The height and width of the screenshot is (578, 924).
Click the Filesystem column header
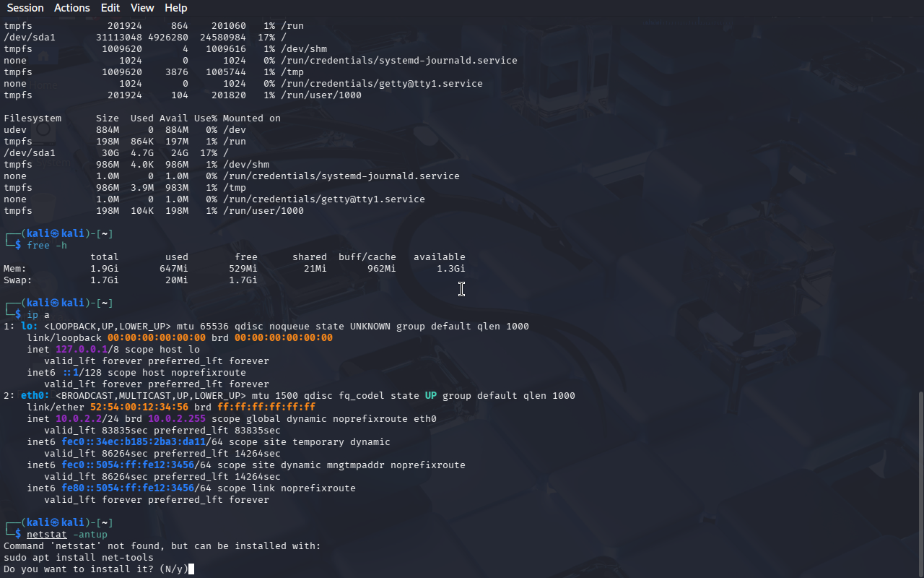click(x=32, y=118)
